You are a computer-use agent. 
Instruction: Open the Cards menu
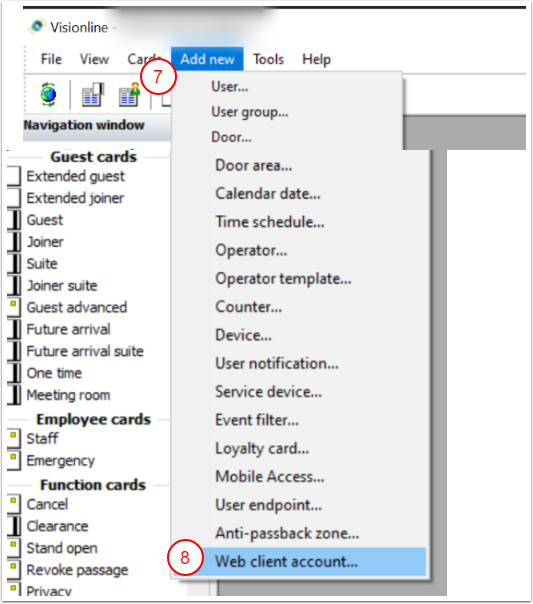(144, 59)
